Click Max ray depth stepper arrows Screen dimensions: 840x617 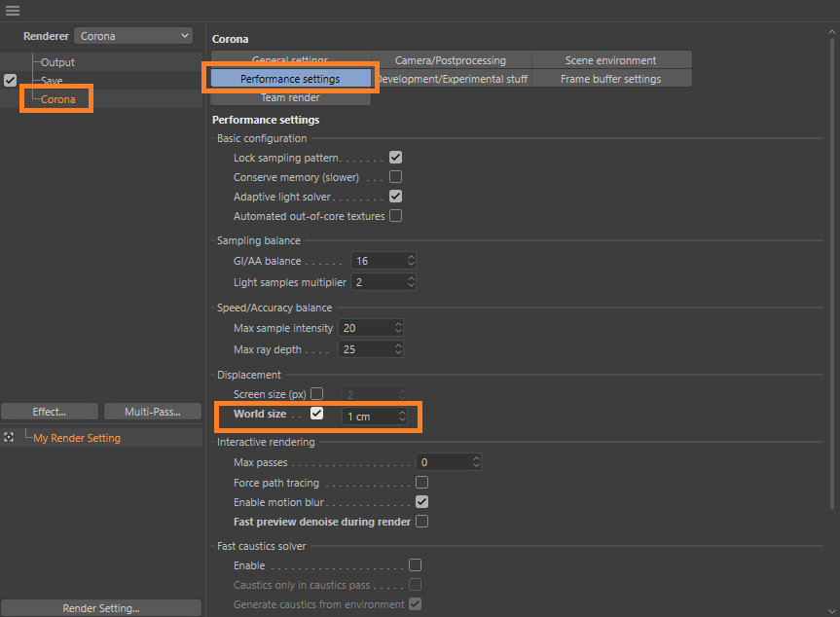398,348
